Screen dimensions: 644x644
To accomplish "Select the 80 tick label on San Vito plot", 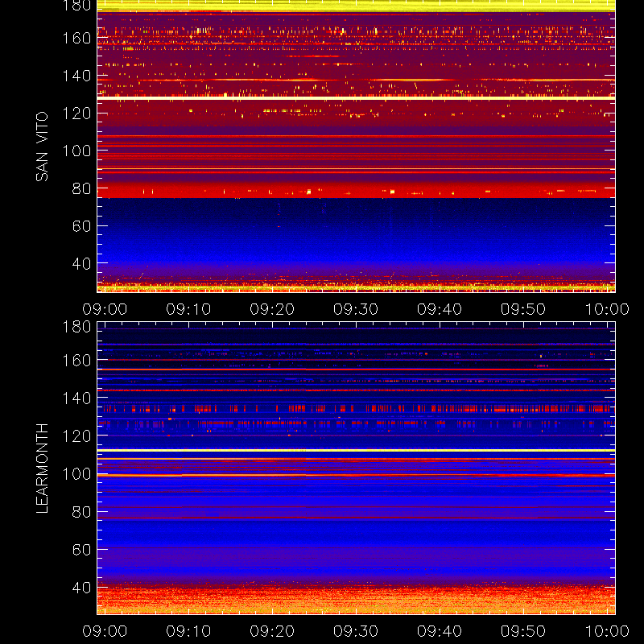I will pos(81,188).
